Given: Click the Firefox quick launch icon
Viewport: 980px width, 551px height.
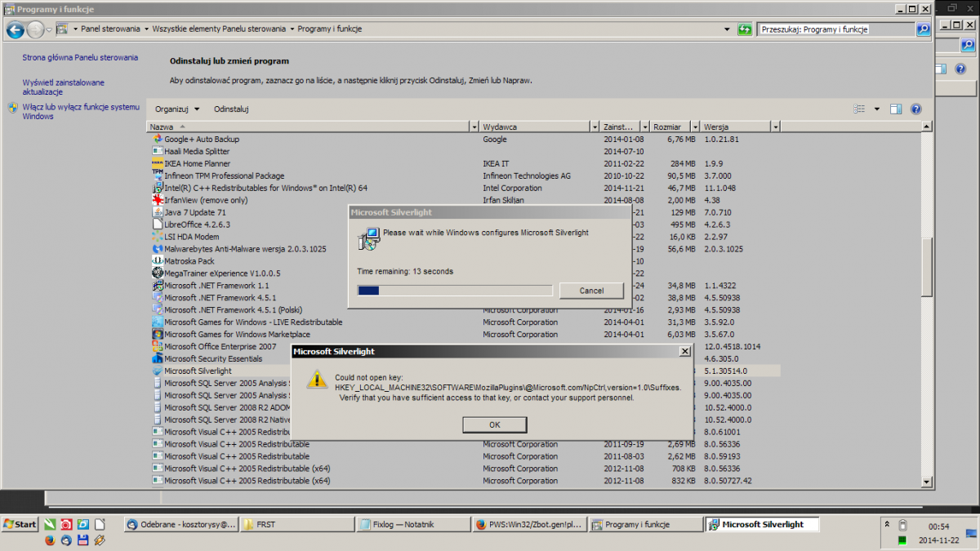Looking at the screenshot, I should (x=49, y=540).
